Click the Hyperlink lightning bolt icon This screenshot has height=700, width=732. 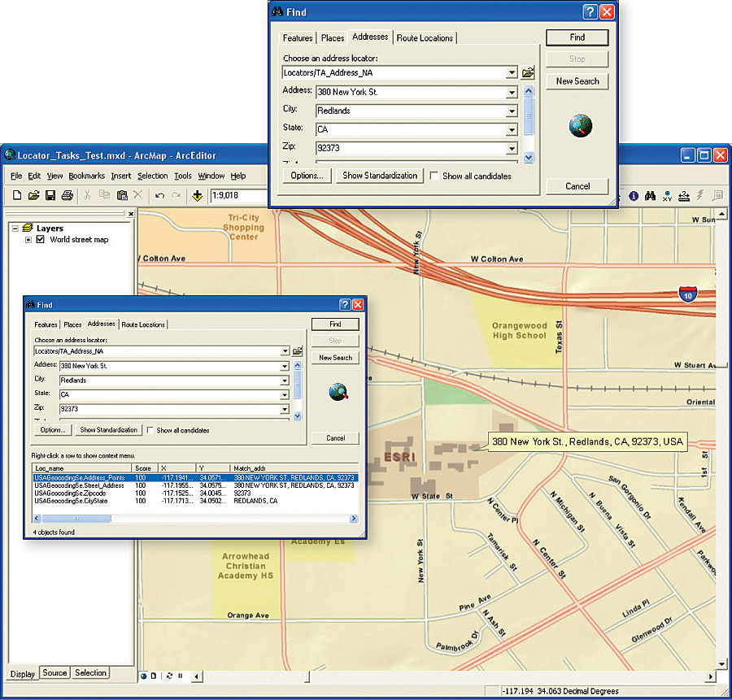[x=700, y=195]
